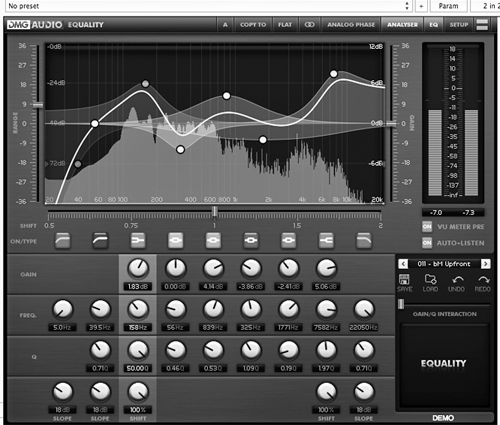Open the Setup tab

click(x=459, y=25)
